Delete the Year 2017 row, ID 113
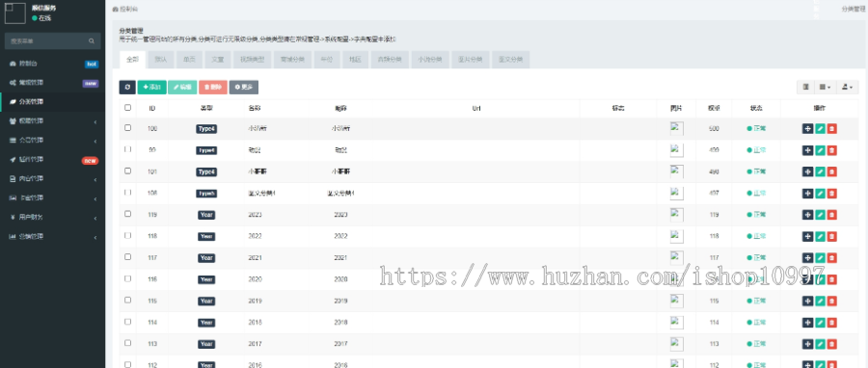Image resolution: width=868 pixels, height=368 pixels. click(x=831, y=344)
